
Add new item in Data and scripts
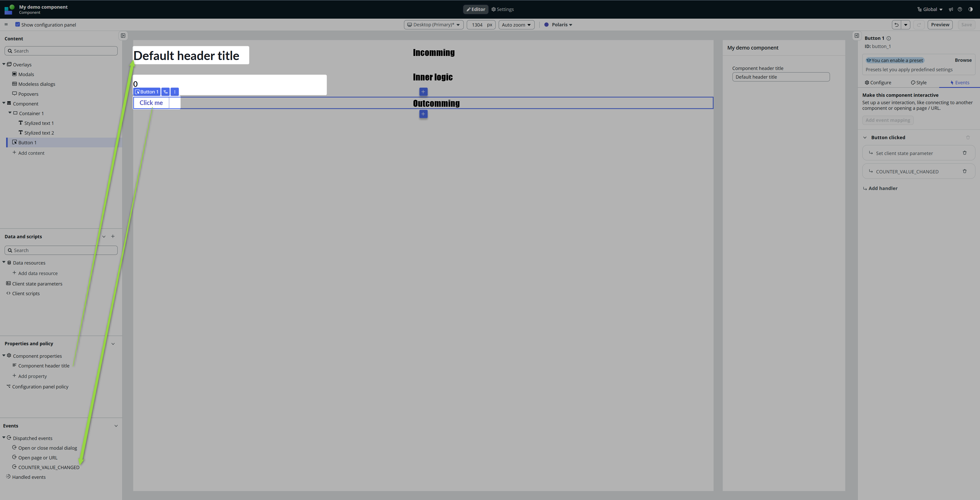[113, 236]
